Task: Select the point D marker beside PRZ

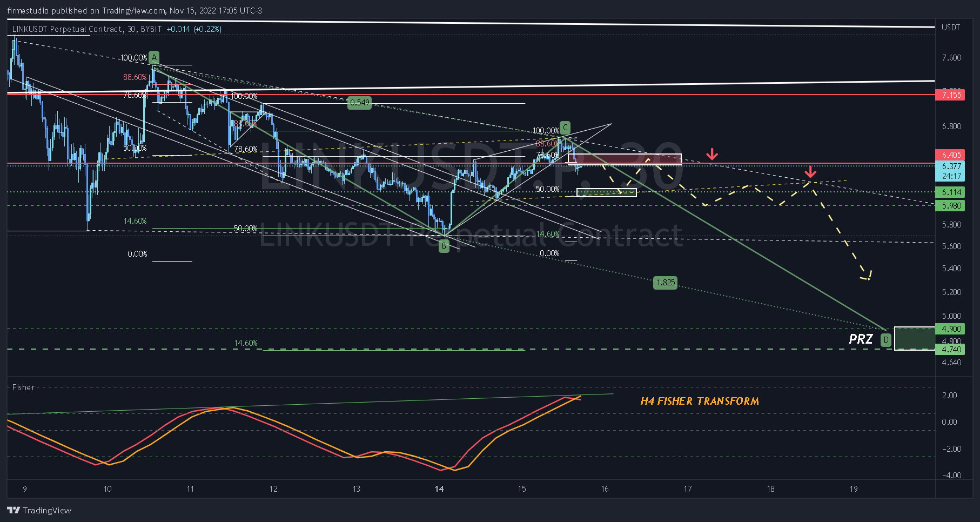Action: [886, 340]
